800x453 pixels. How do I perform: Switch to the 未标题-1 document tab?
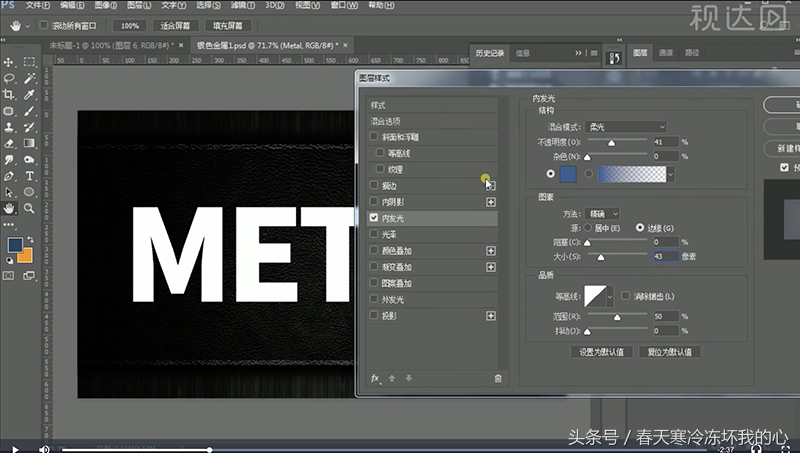[x=110, y=46]
